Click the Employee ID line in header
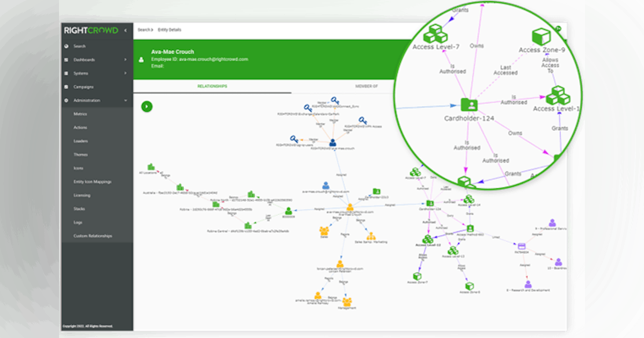644x338 pixels. [x=200, y=59]
